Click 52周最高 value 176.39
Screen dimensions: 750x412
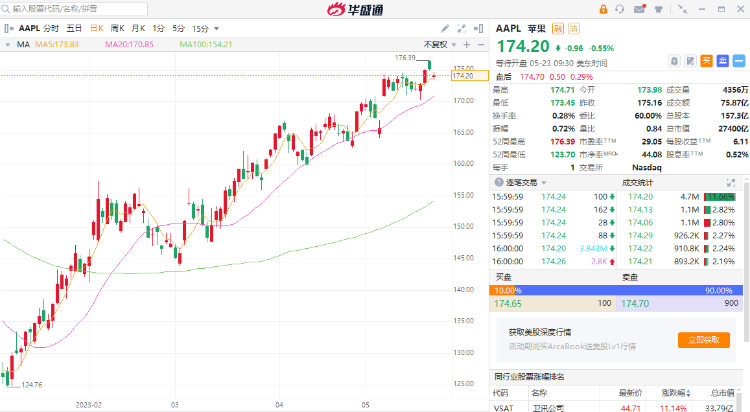click(x=562, y=142)
